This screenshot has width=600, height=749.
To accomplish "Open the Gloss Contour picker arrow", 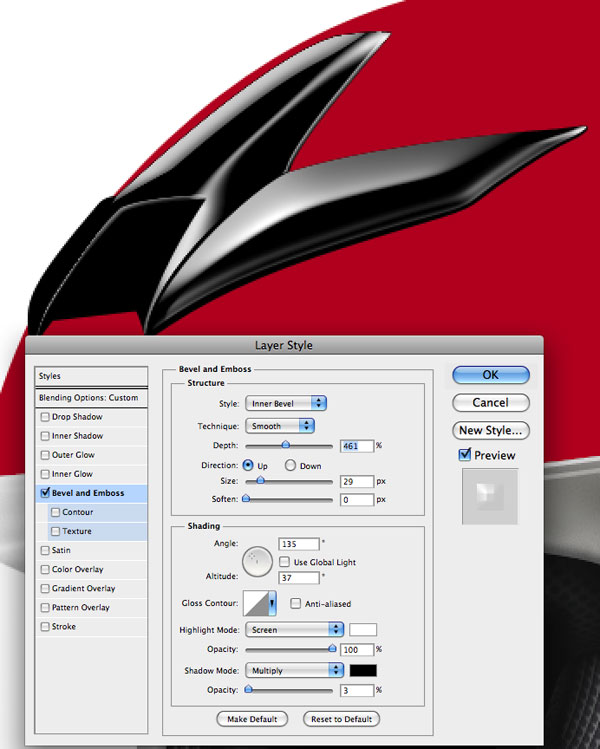I will coord(272,603).
